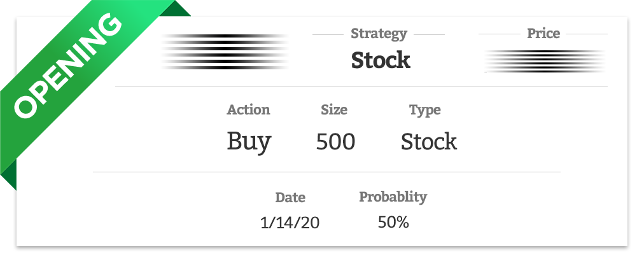Select the Type column label
This screenshot has height=262, width=644.
[424, 111]
